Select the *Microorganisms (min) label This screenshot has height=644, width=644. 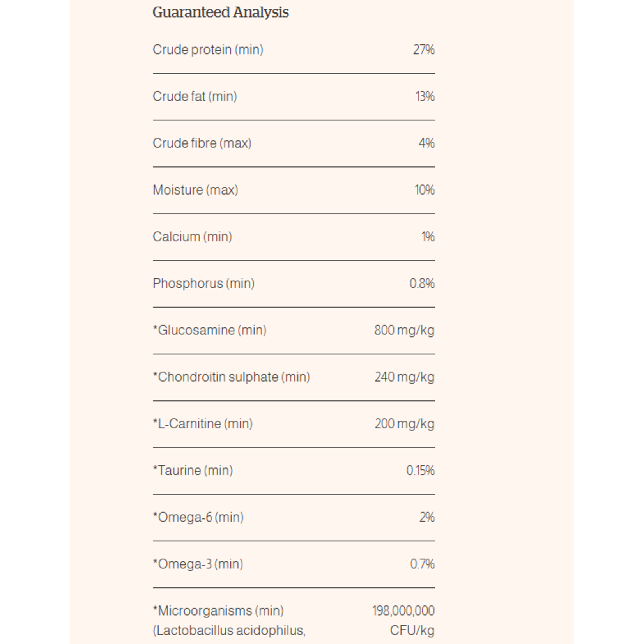pyautogui.click(x=218, y=611)
